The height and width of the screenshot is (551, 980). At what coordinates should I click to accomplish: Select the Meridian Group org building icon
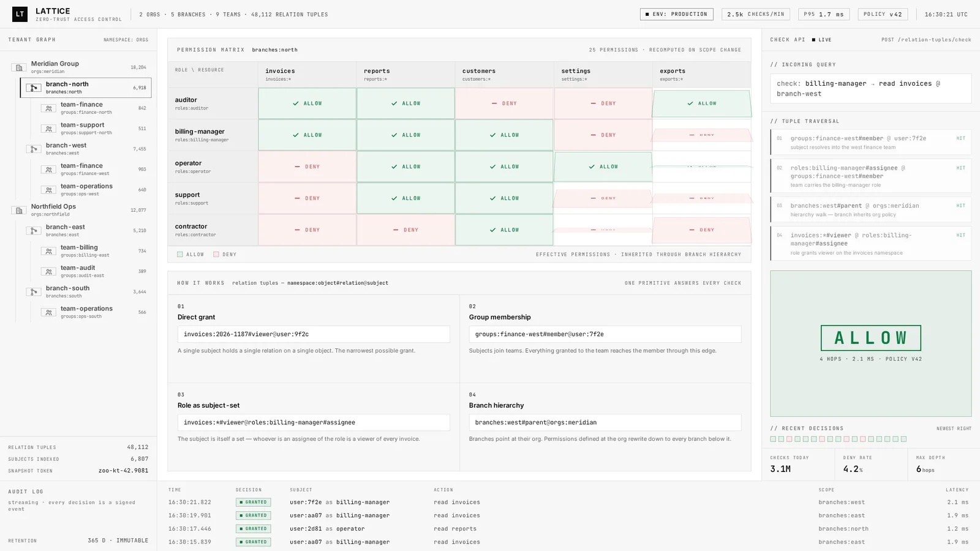click(x=18, y=67)
